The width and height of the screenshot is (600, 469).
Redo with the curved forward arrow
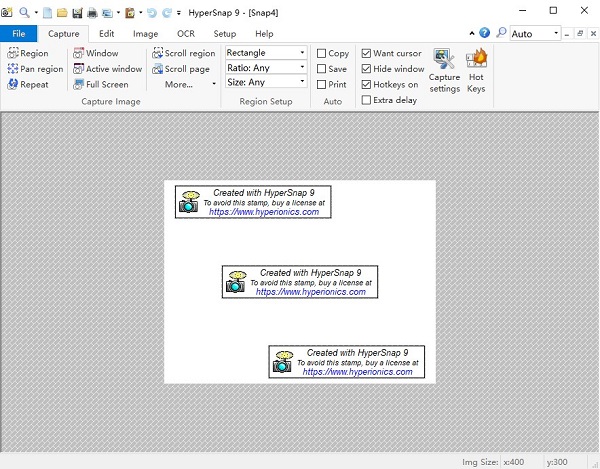(x=167, y=13)
